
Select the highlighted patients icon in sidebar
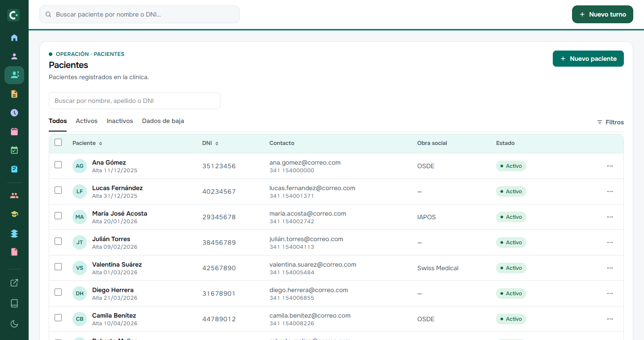pyautogui.click(x=14, y=75)
